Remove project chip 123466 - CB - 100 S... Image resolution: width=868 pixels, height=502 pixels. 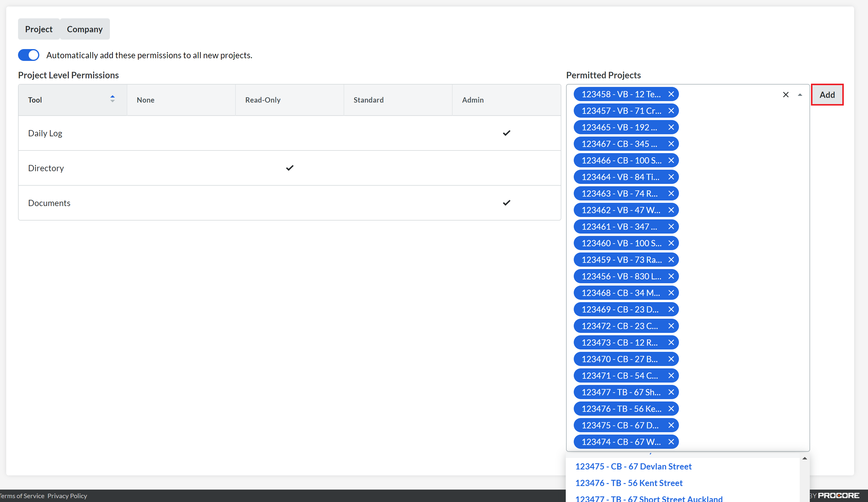click(671, 160)
